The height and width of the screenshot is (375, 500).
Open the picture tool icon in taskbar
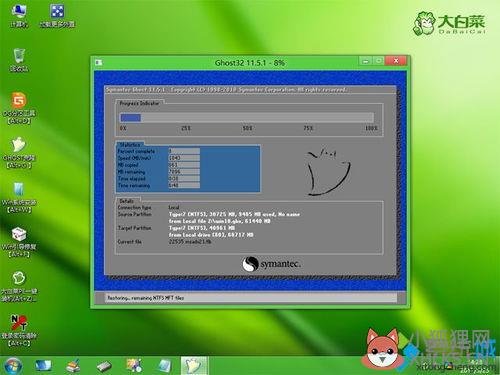[134, 366]
